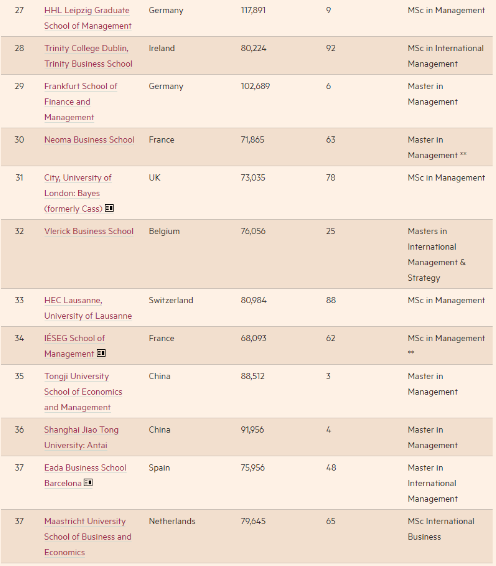The width and height of the screenshot is (496, 566).
Task: Open the profile icon beside Bayes (formerly Cass)
Action: pos(109,208)
